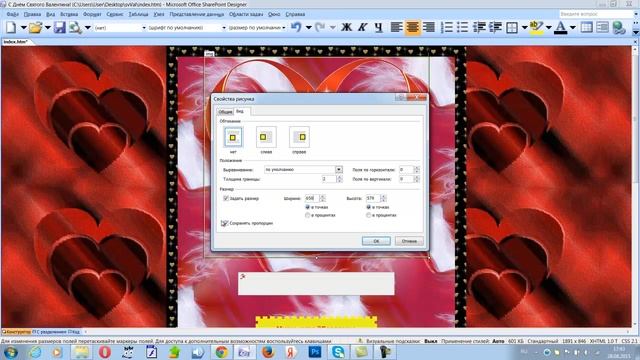Align text right in toolbar
This screenshot has height=360, width=640.
coord(429,27)
